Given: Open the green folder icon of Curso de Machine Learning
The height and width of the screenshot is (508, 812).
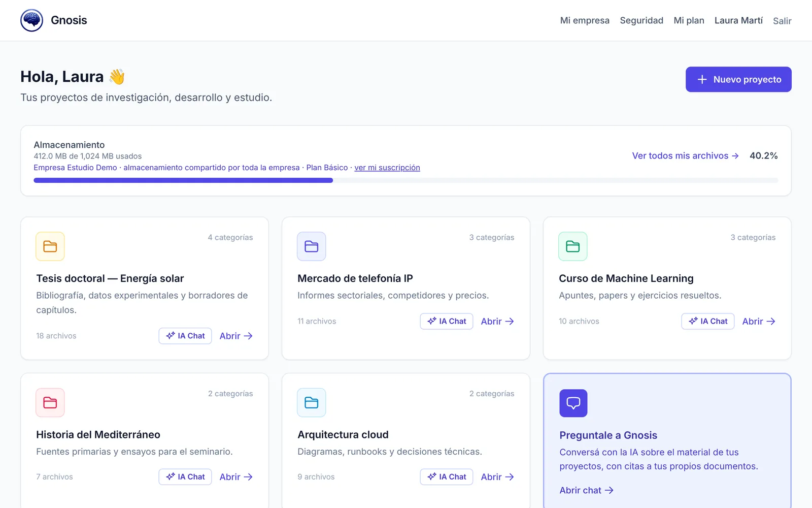Looking at the screenshot, I should click(x=573, y=246).
